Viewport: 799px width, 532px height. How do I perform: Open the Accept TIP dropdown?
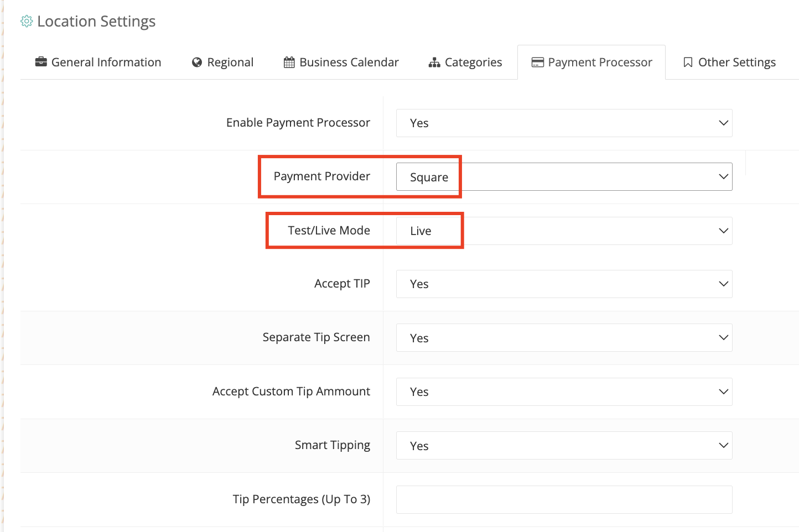[564, 284]
